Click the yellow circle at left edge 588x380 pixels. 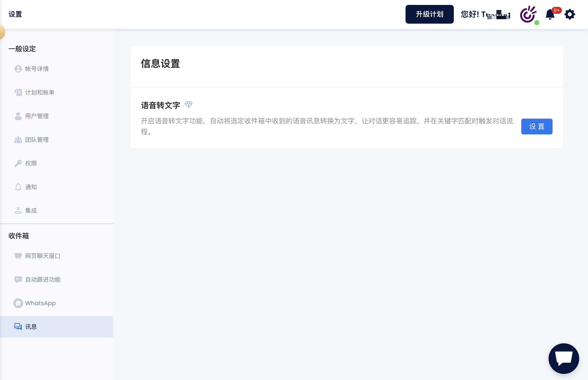[2, 32]
